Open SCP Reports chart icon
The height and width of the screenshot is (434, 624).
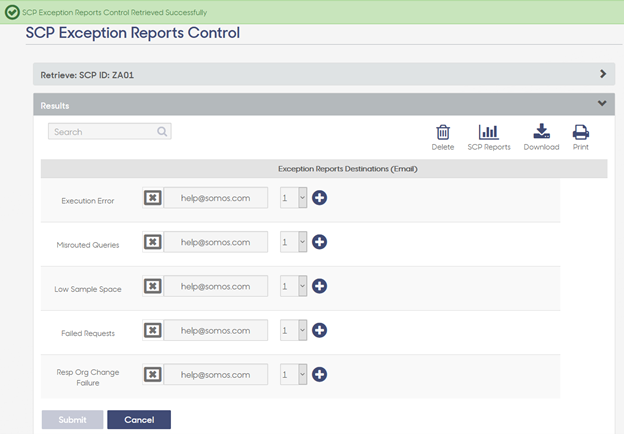point(489,132)
